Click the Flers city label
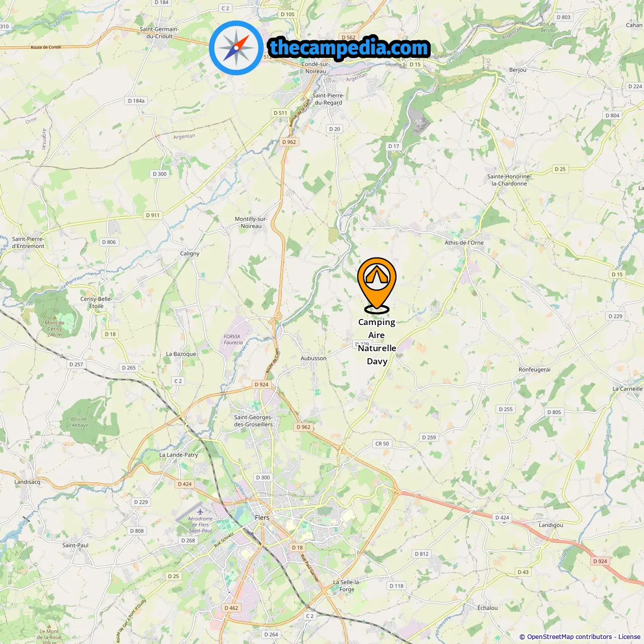This screenshot has height=644, width=644. tap(262, 517)
